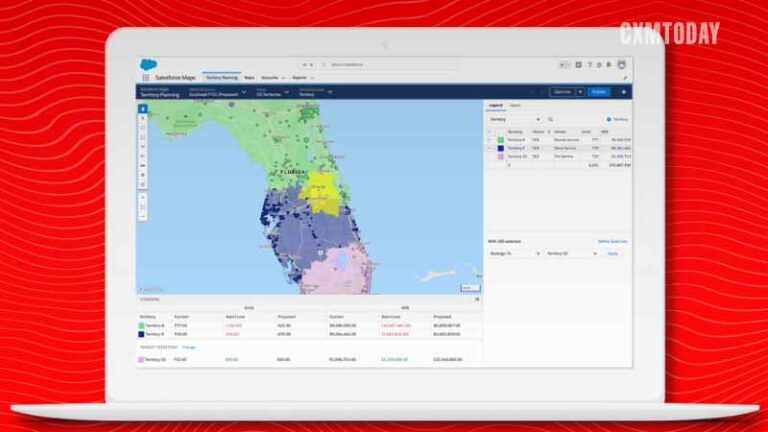Open the favorites star icon in header
Image resolution: width=768 pixels, height=432 pixels.
point(562,65)
